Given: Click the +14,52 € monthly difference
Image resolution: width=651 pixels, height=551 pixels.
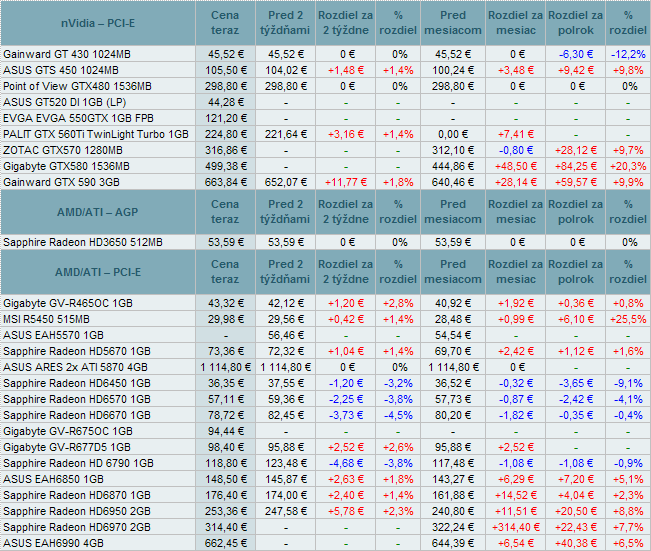Looking at the screenshot, I should click(x=516, y=495).
